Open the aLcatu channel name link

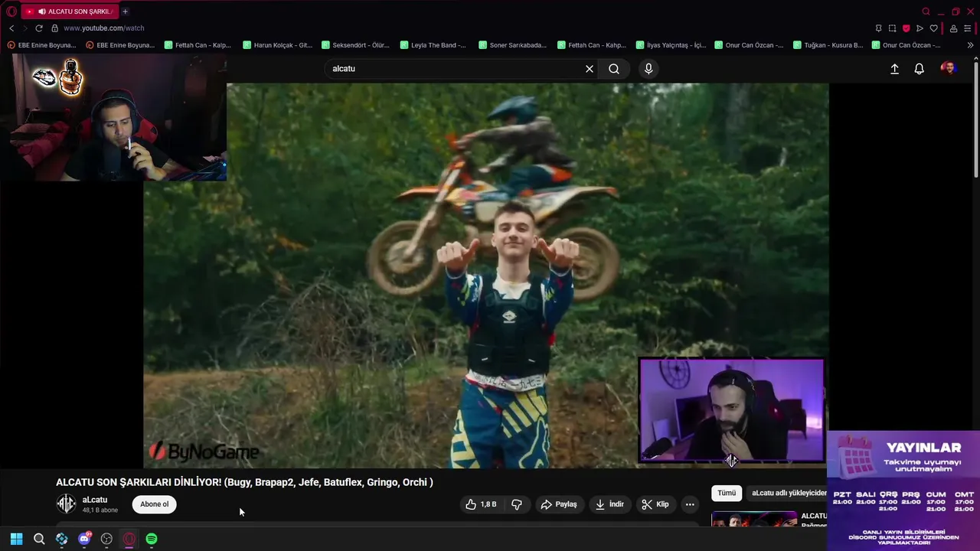tap(95, 500)
